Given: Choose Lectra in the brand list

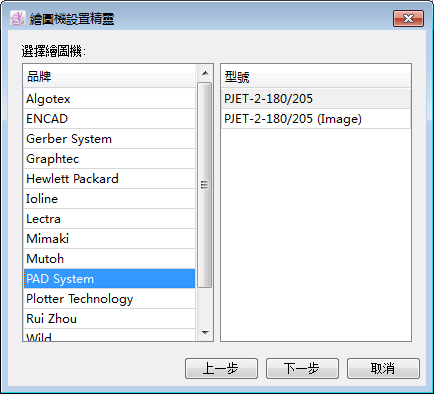Looking at the screenshot, I should tap(109, 219).
